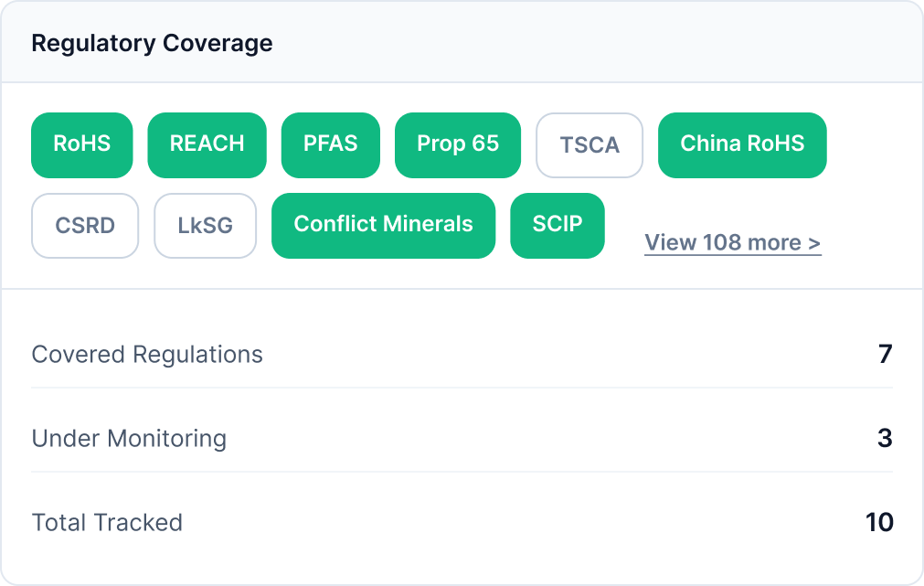Click the Total Tracked value 10
This screenshot has width=924, height=586.
tap(880, 523)
